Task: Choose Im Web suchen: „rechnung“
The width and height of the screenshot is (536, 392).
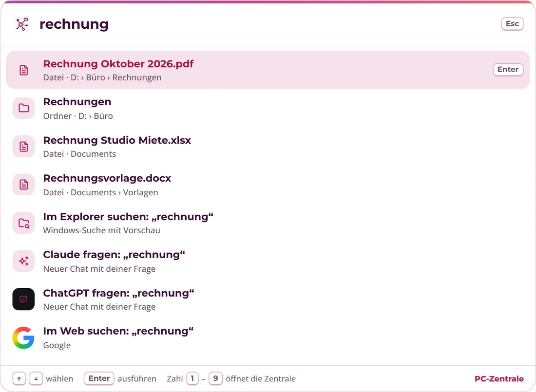Action: click(x=268, y=337)
